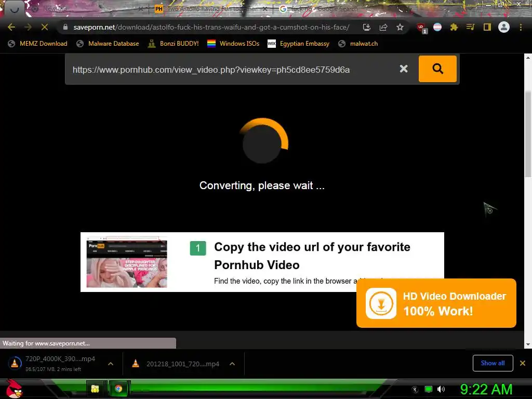Open File Explorer from the taskbar

click(96, 389)
